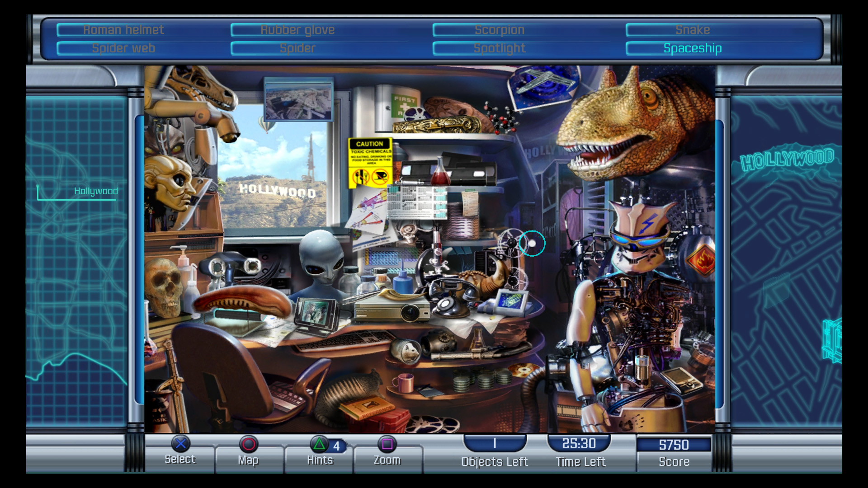
Task: Click the Hollywood sign through window
Action: click(277, 190)
